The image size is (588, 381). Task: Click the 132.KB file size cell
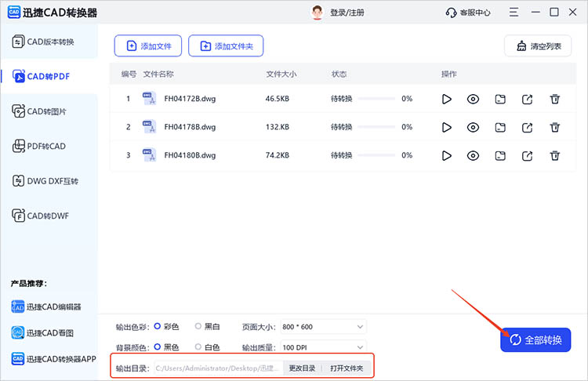(277, 127)
